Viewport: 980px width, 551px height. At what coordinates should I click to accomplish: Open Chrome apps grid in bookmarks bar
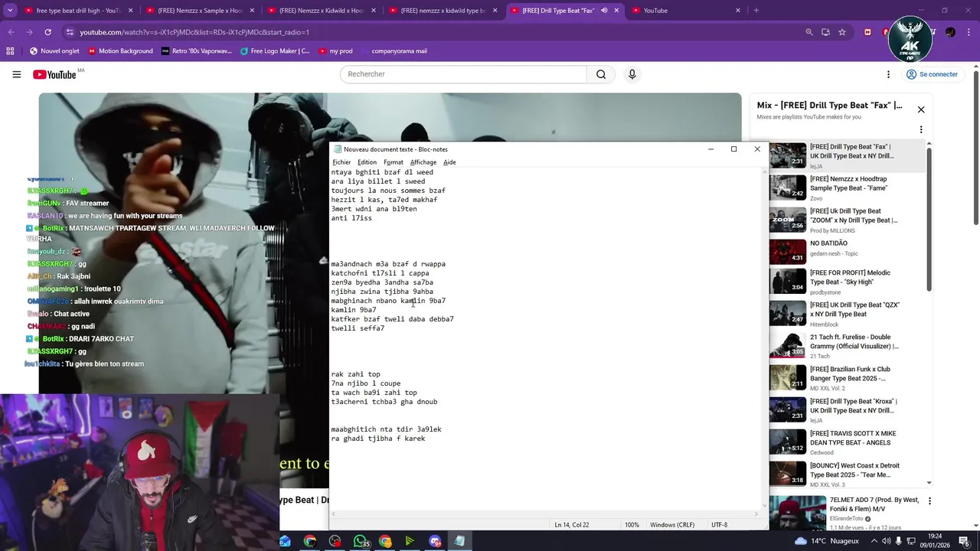pyautogui.click(x=10, y=51)
